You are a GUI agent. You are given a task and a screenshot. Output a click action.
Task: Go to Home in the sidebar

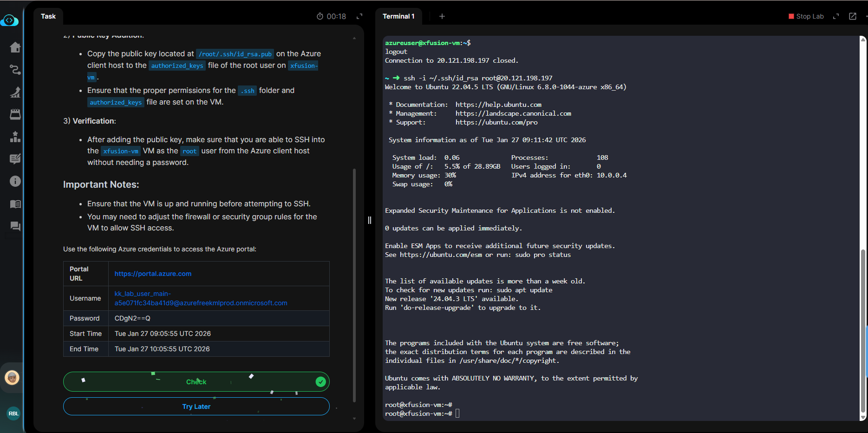coord(15,47)
